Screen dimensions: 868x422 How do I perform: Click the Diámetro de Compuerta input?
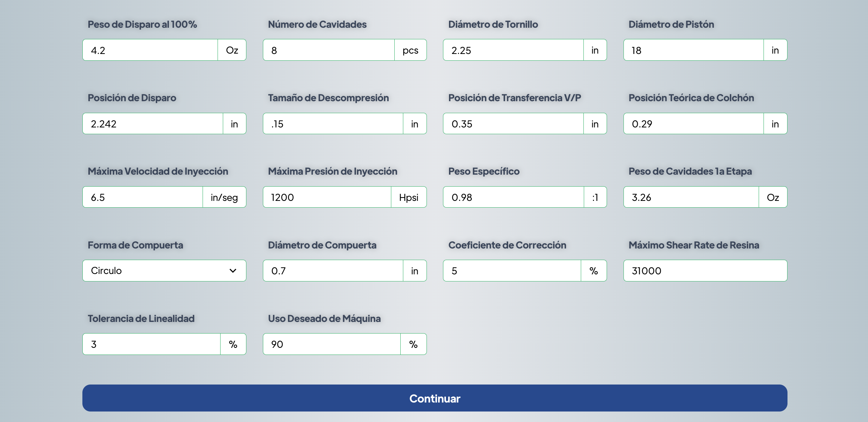[x=333, y=271]
